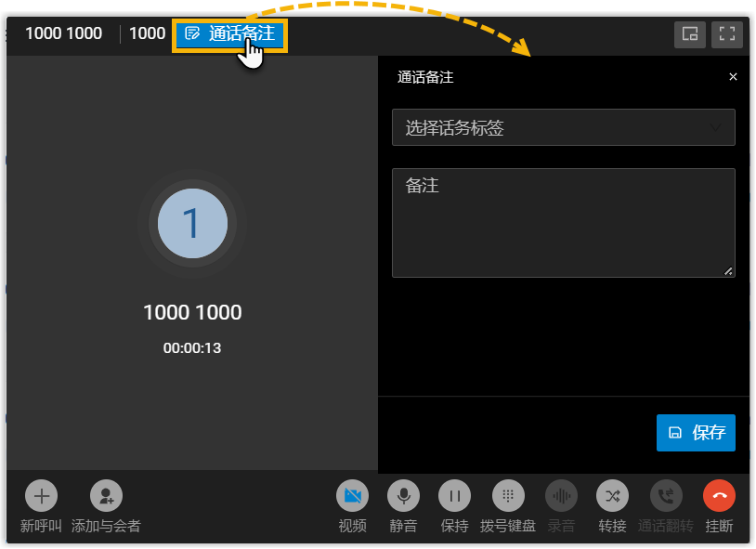Select the 1000 1000 caller name in top bar
Image resolution: width=756 pixels, height=549 pixels.
pyautogui.click(x=63, y=34)
